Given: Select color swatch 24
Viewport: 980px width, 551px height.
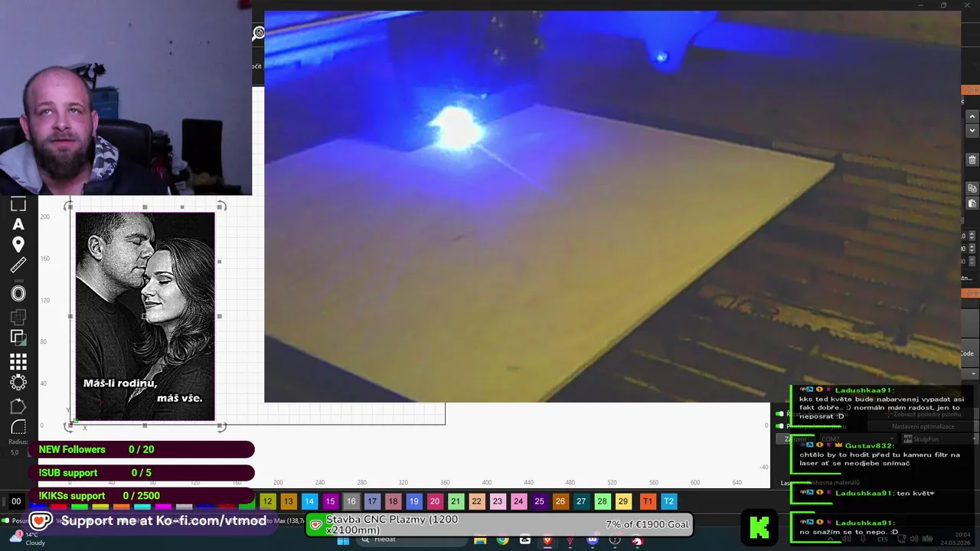Looking at the screenshot, I should coord(518,501).
